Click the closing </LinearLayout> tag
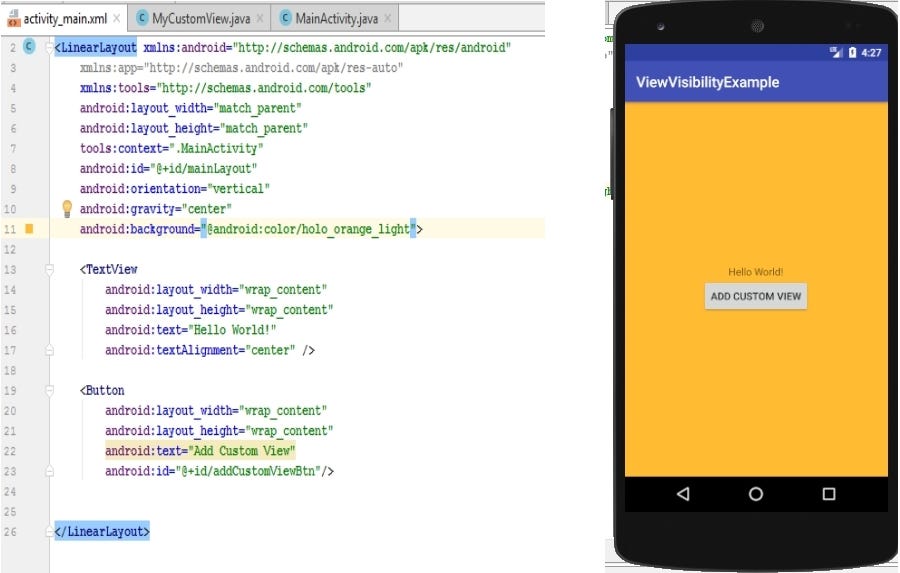This screenshot has height=573, width=900. [102, 532]
